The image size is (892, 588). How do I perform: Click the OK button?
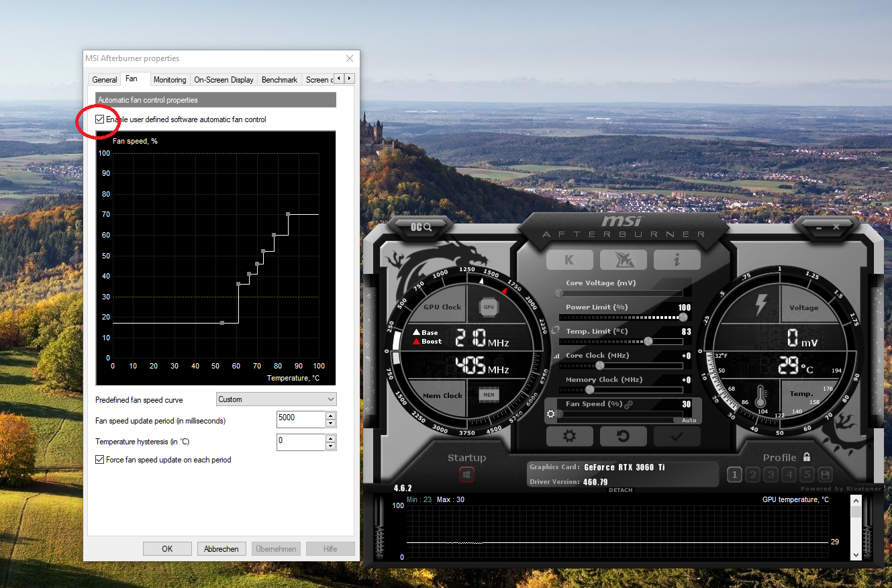pyautogui.click(x=167, y=549)
